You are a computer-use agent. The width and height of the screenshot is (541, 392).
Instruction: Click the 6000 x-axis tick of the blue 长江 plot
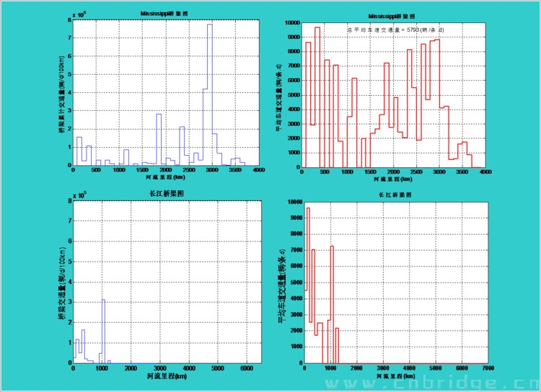(x=247, y=368)
